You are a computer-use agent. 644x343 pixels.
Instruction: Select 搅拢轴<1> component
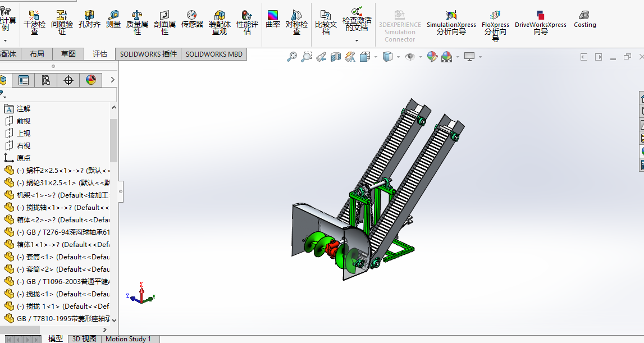click(57, 208)
